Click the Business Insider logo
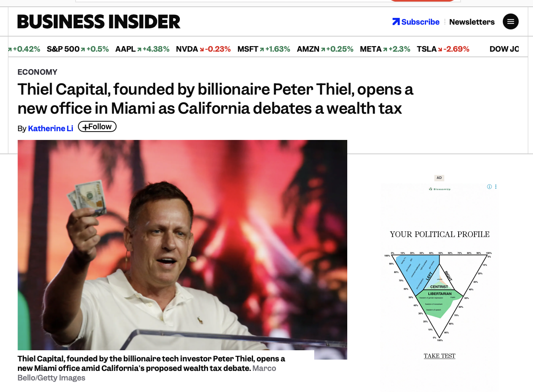 [x=99, y=22]
